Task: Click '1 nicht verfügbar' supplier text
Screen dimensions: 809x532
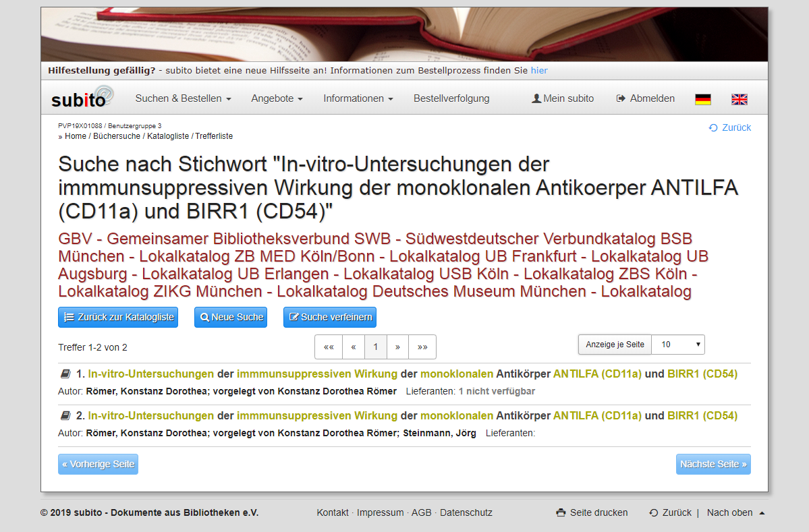Action: 497,391
